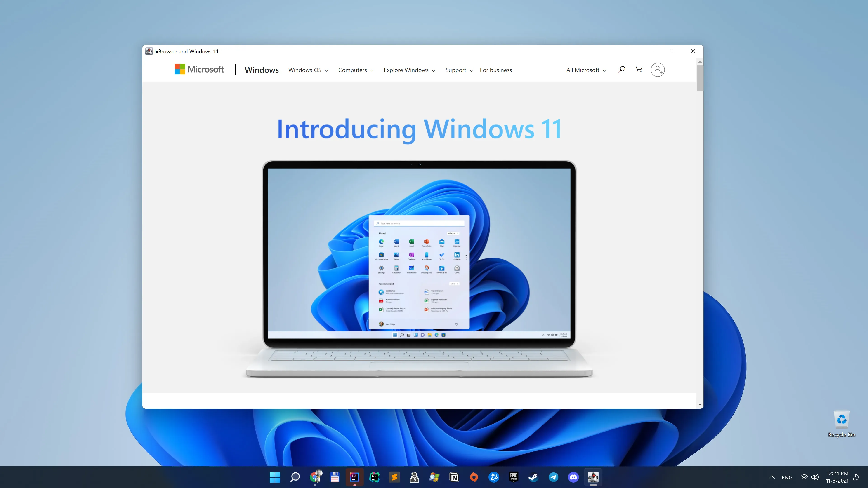Close the JxBrowser window
This screenshot has height=488, width=868.
pos(692,51)
